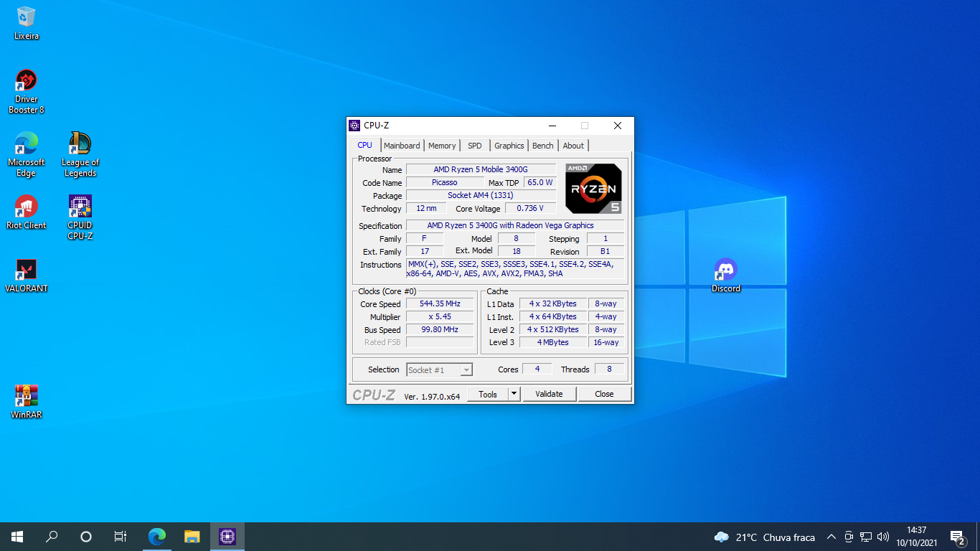Click the Specification field
The width and height of the screenshot is (980, 551).
[x=515, y=225]
